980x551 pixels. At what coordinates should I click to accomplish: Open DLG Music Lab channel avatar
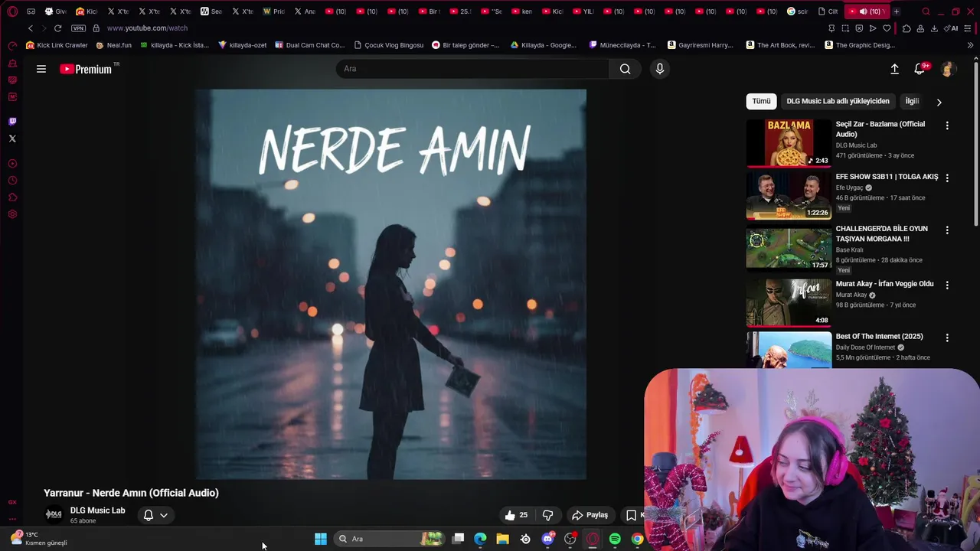54,514
